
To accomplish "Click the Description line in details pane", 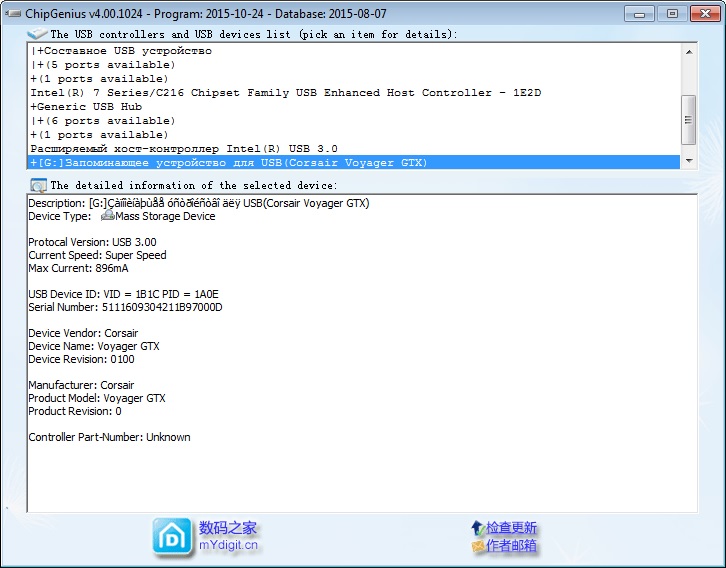I will coord(199,203).
